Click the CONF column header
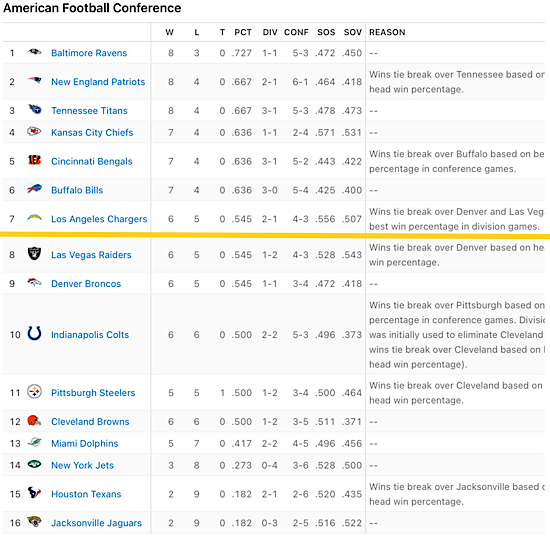Viewport: 550px width, 538px height. tap(296, 32)
